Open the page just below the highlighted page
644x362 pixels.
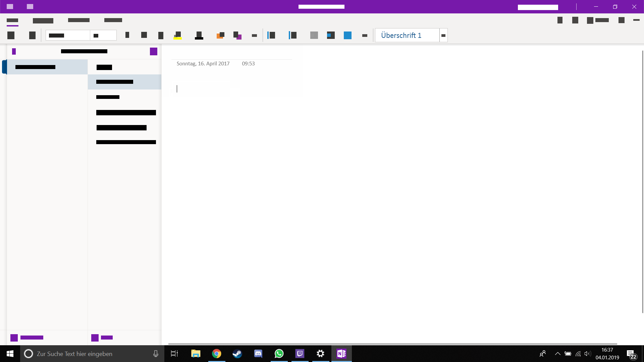pyautogui.click(x=124, y=97)
